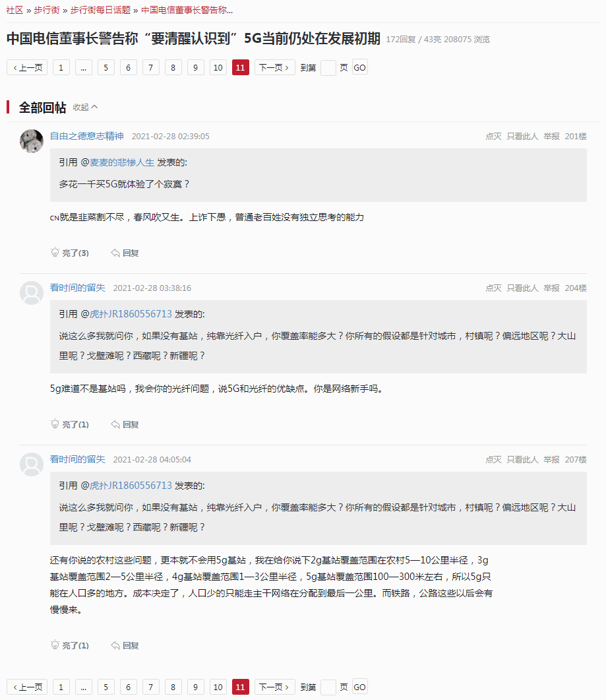Image resolution: width=606 pixels, height=700 pixels.
Task: Click the reply arrow icon on floor 201 post
Action: [115, 253]
